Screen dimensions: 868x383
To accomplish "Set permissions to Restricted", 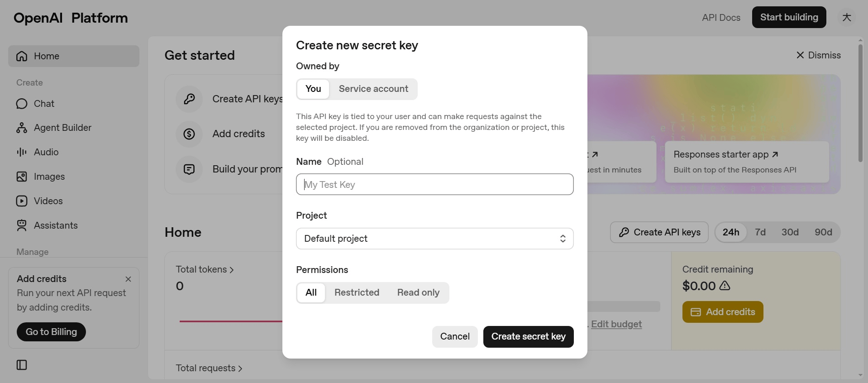I will [357, 293].
